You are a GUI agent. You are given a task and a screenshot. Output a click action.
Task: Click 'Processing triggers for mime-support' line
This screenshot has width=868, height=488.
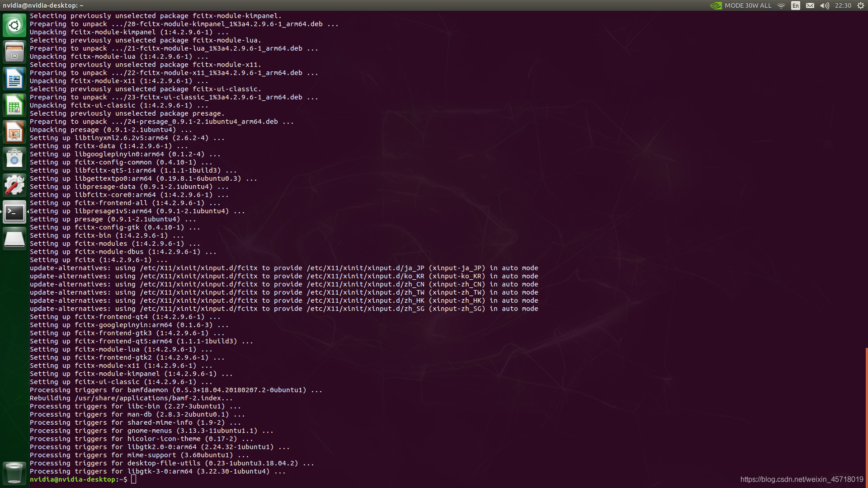pyautogui.click(x=139, y=455)
